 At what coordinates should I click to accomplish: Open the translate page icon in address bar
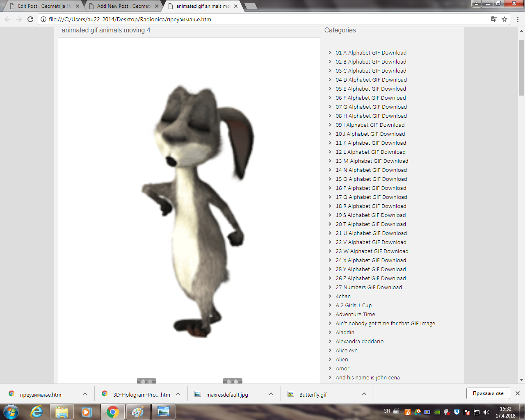[x=494, y=19]
